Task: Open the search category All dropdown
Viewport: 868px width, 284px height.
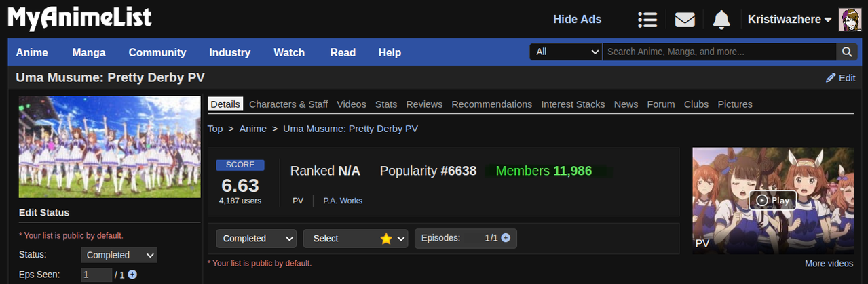Action: point(566,52)
